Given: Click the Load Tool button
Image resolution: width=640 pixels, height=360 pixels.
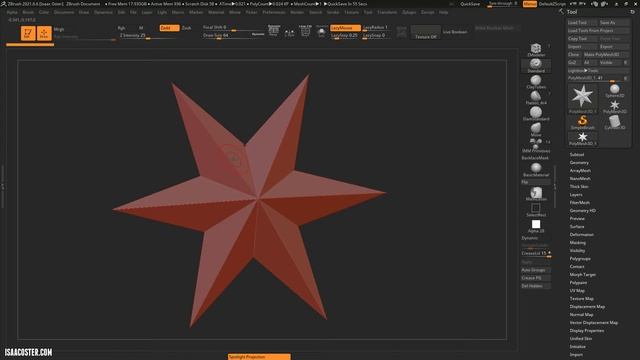Looking at the screenshot, I should pyautogui.click(x=582, y=22).
